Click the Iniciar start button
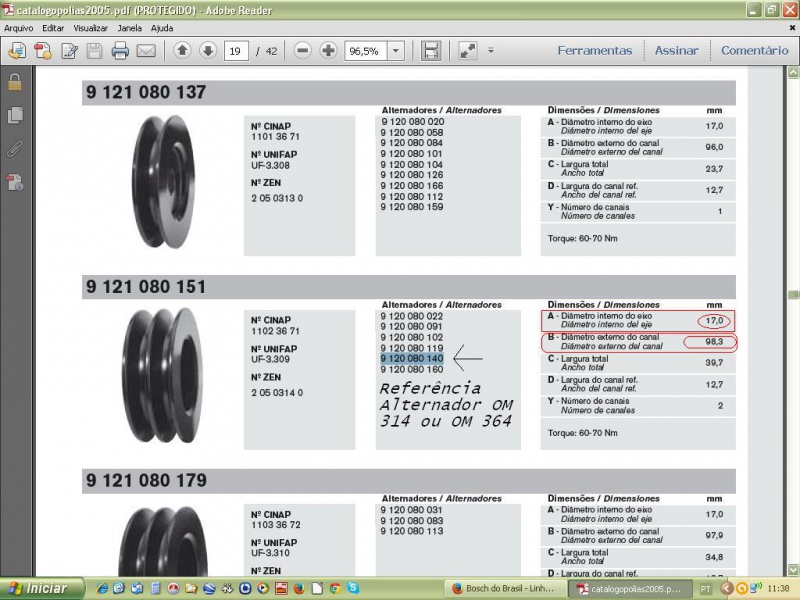This screenshot has height=600, width=800. click(x=42, y=588)
